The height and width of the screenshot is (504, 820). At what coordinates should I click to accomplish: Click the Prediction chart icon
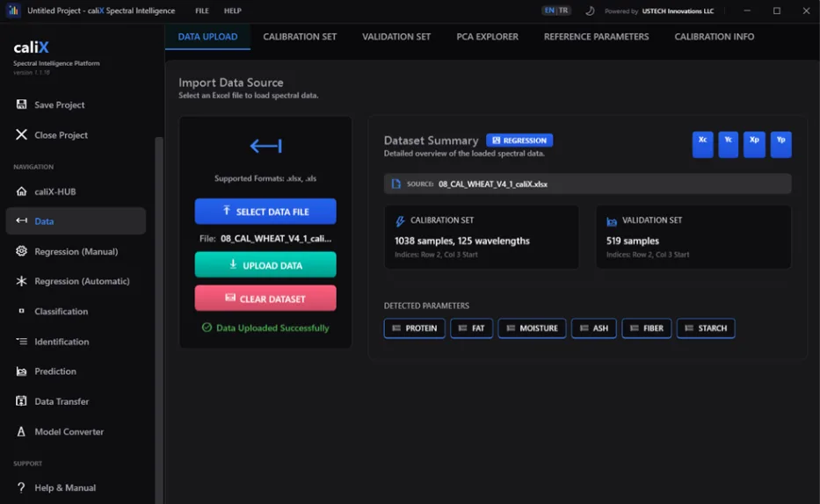click(21, 371)
